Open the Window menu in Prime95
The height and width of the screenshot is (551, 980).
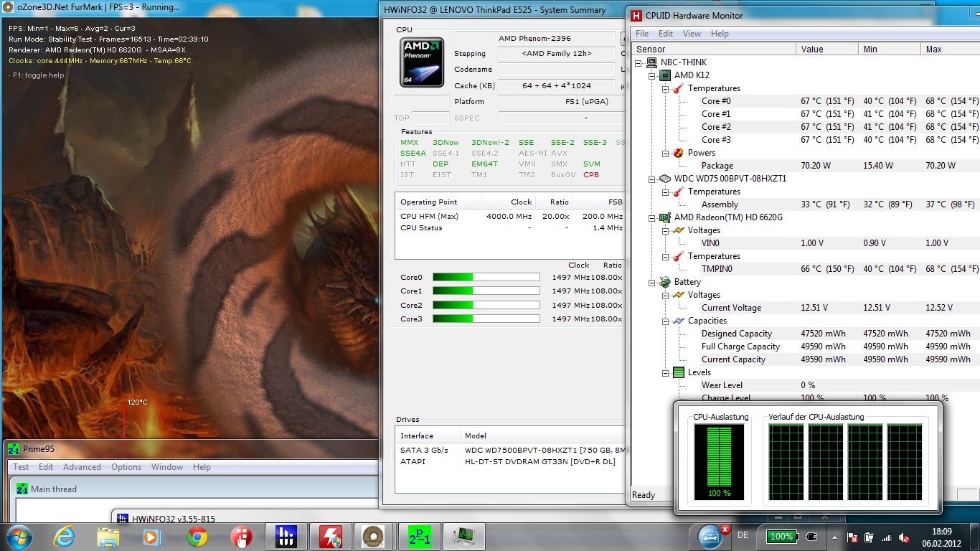166,467
